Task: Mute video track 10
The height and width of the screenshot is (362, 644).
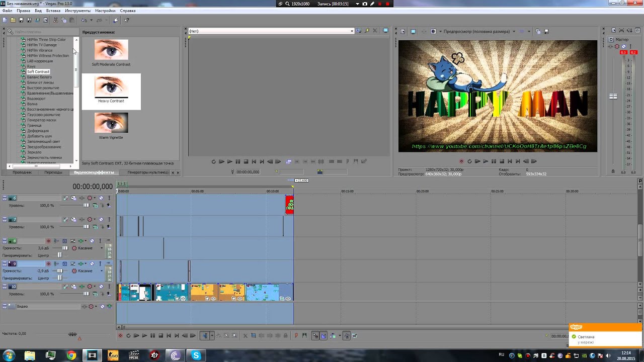Action: point(101,287)
